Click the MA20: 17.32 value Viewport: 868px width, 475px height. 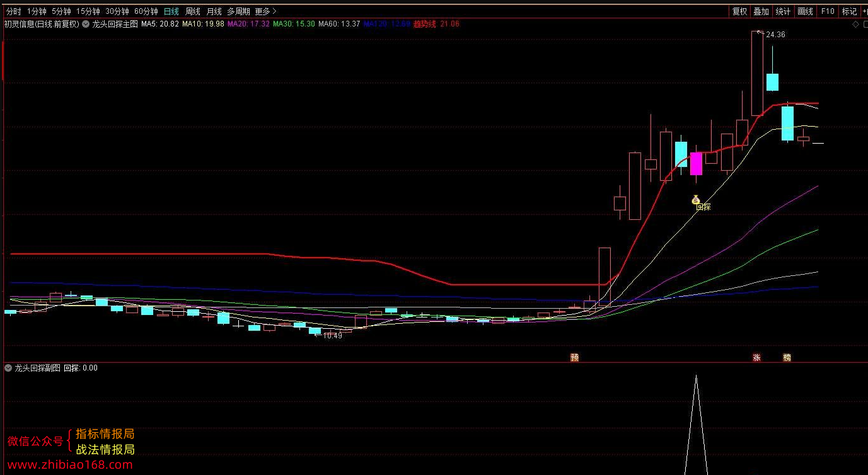(248, 24)
